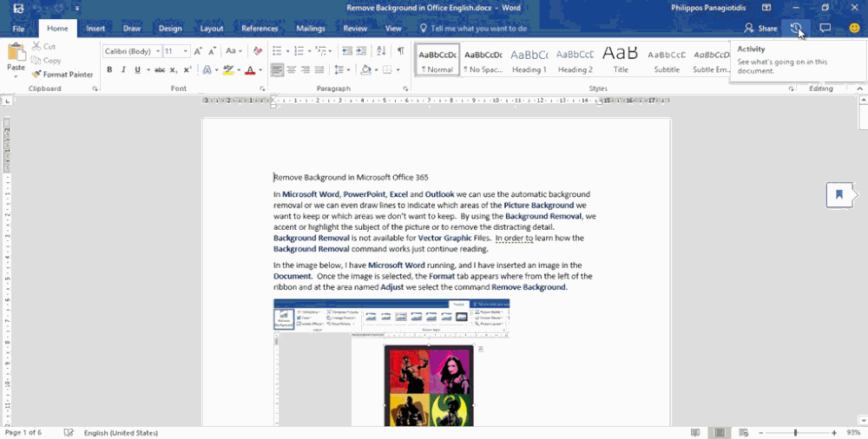Image resolution: width=868 pixels, height=439 pixels.
Task: Open the Comments pane icon
Action: click(x=825, y=29)
